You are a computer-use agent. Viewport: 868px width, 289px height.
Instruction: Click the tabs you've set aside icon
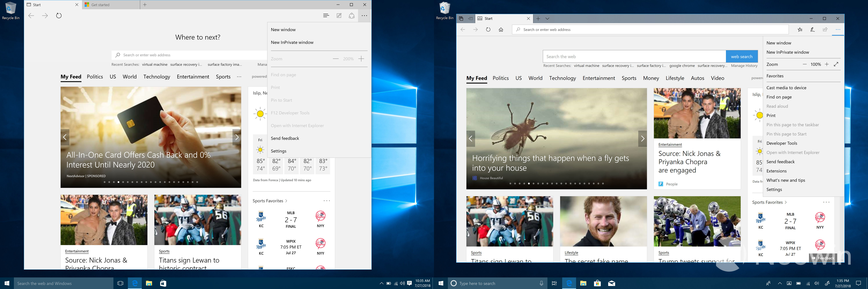click(x=461, y=18)
